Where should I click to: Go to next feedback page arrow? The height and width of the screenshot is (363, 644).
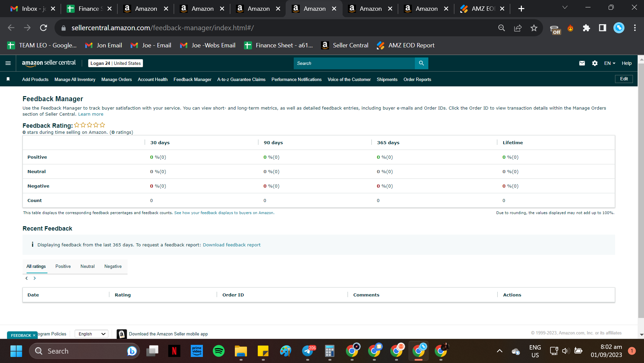tap(35, 278)
